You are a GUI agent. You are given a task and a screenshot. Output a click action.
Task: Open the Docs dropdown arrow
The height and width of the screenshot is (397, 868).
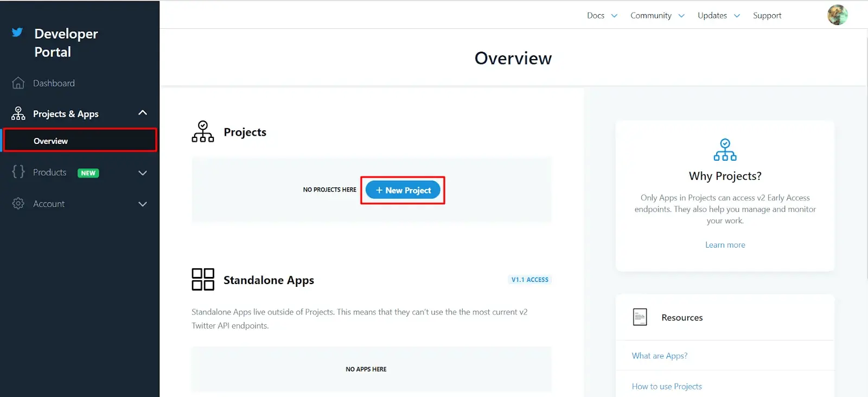614,16
